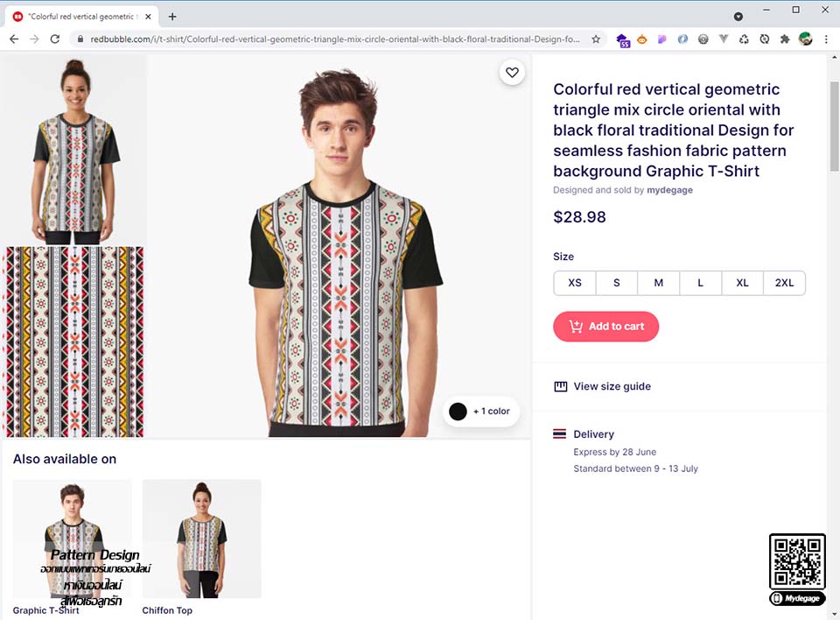Click the profile avatar in the toolbar
Image resolution: width=840 pixels, height=620 pixels.
pos(805,39)
